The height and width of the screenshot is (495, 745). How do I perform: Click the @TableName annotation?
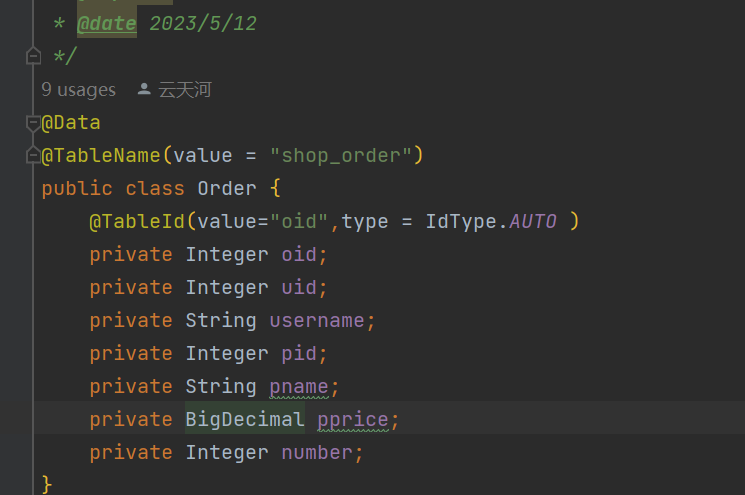(101, 156)
